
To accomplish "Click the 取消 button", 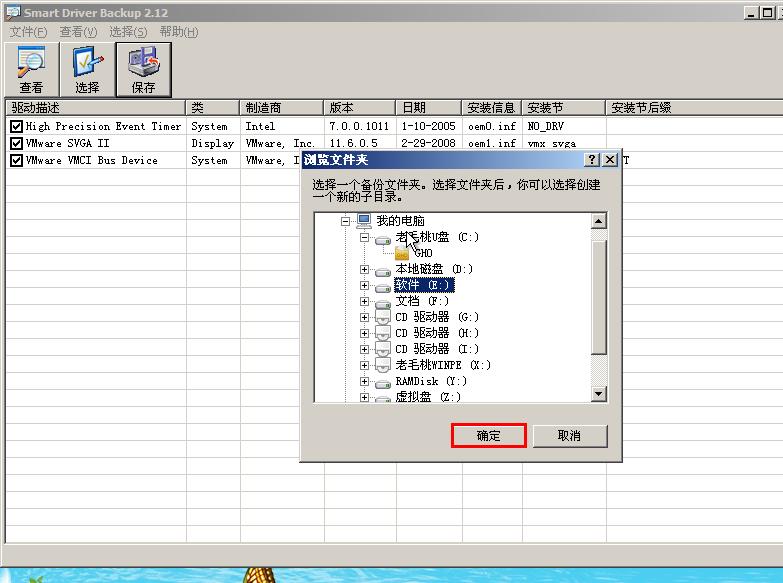I will point(570,436).
